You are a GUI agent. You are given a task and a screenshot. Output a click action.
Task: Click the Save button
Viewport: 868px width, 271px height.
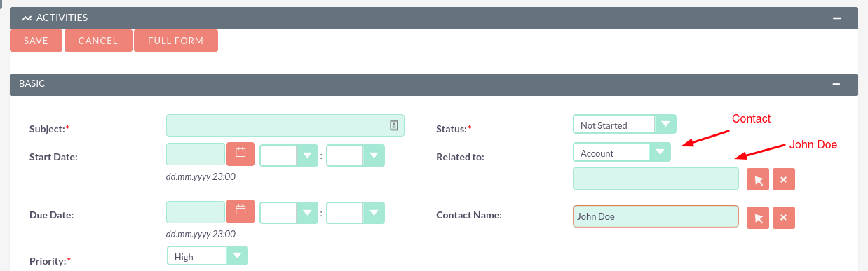tap(36, 41)
